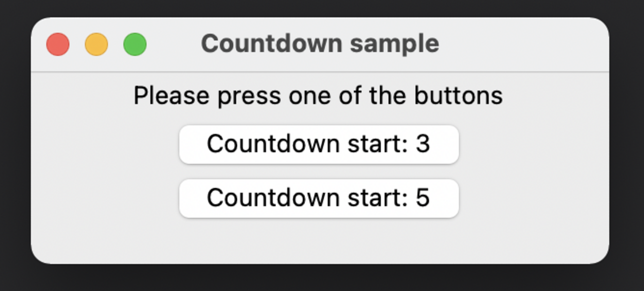Click the yellow traffic-light icon
The width and height of the screenshot is (644, 291).
pos(96,45)
